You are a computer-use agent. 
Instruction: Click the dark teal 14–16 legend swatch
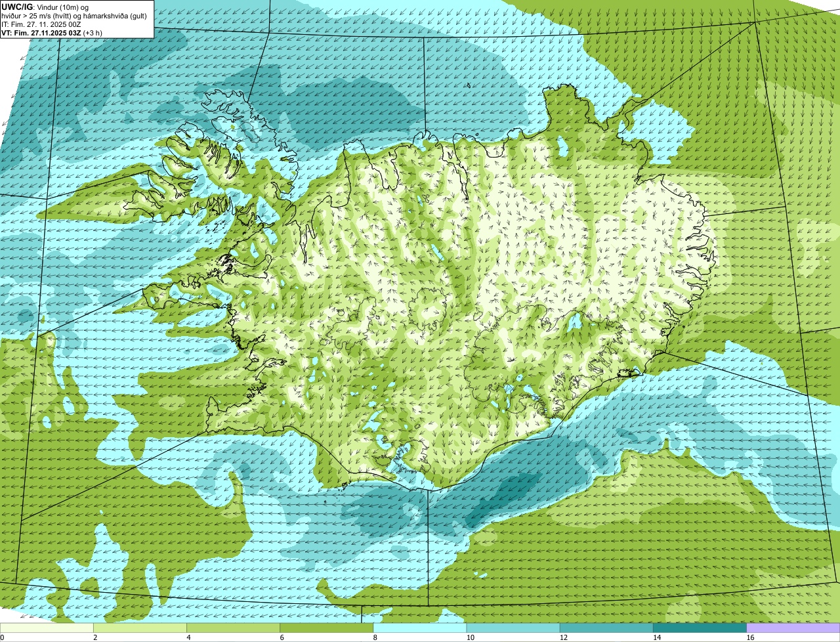[x=700, y=628]
